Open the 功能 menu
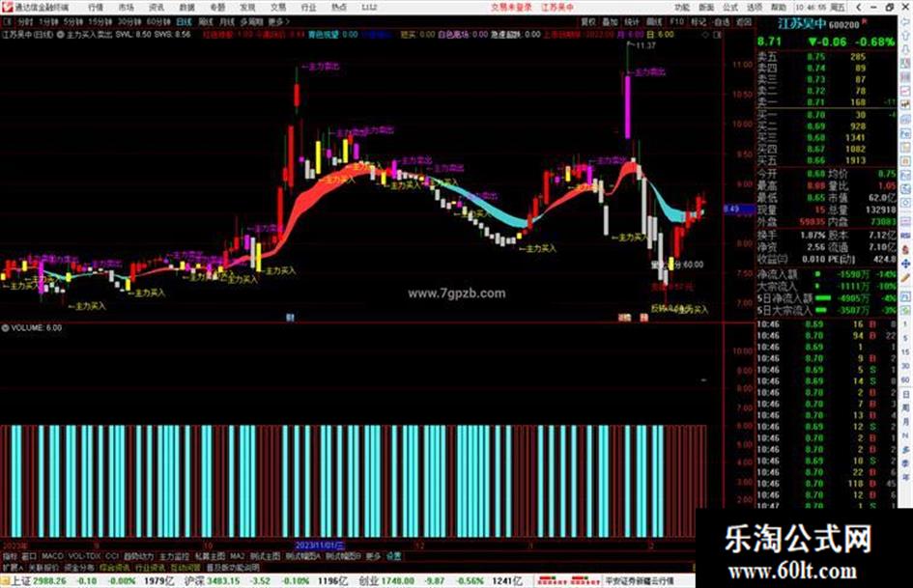 [x=682, y=7]
